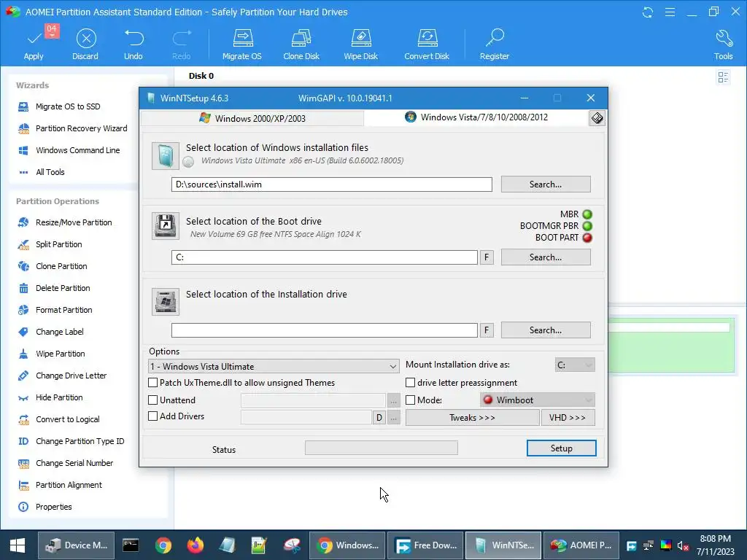Click the Status progress bar

click(x=381, y=448)
